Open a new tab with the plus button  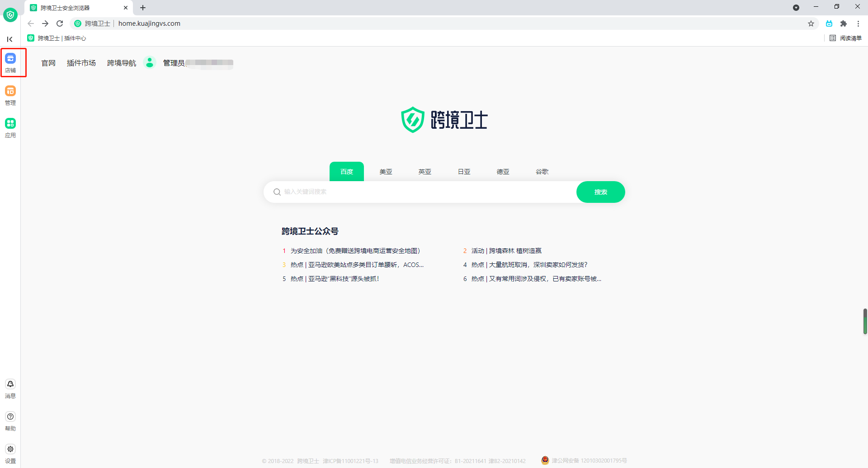pos(143,8)
